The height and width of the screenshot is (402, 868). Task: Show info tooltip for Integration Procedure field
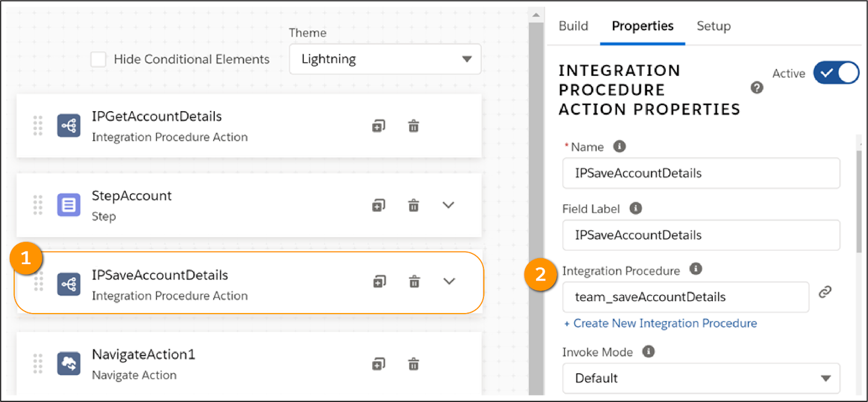[x=695, y=269]
